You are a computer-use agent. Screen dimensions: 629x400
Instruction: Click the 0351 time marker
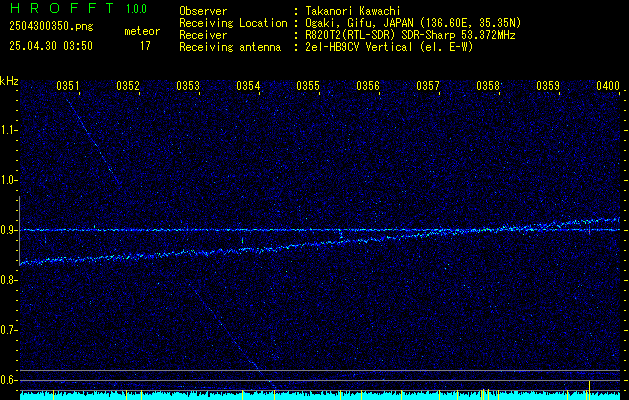pyautogui.click(x=68, y=85)
